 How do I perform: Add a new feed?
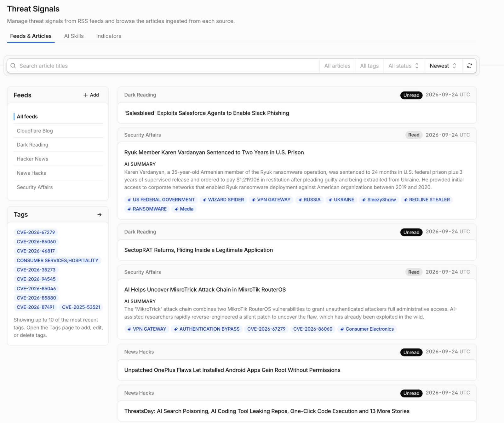[91, 95]
